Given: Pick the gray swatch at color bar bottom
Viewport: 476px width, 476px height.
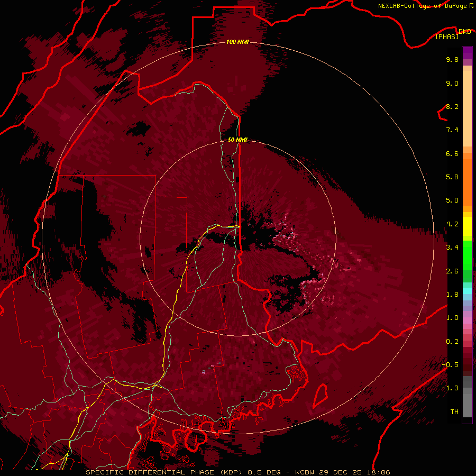Looking at the screenshot, I should tap(467, 407).
